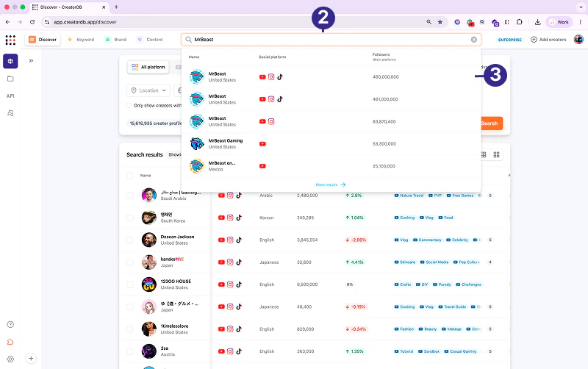Click Add creators button
This screenshot has width=588, height=369.
(548, 40)
